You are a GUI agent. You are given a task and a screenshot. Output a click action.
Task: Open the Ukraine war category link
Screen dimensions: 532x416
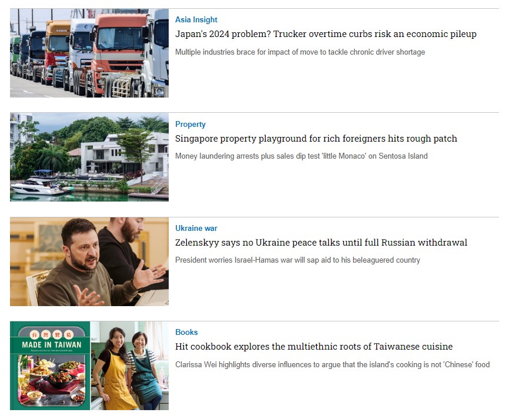click(x=196, y=228)
